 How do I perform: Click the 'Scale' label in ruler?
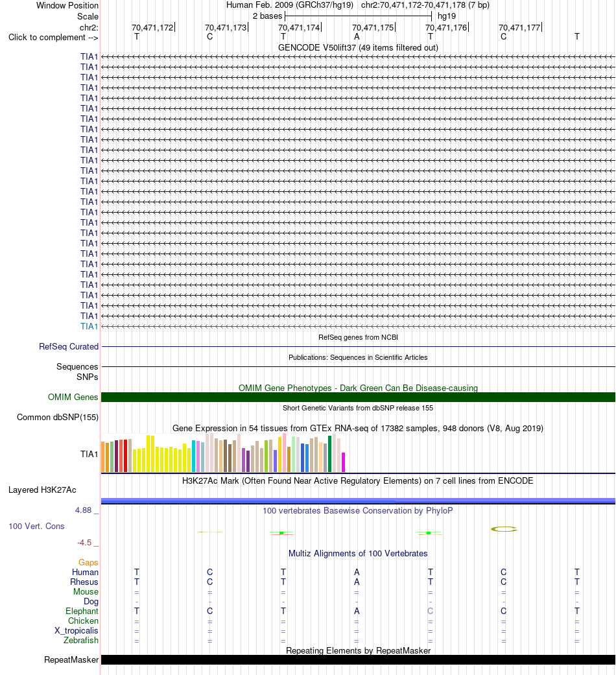88,16
